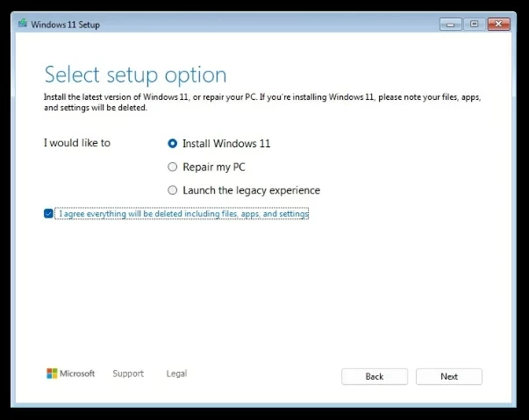Close the Windows 11 Setup window
This screenshot has height=420, width=529.
point(501,24)
